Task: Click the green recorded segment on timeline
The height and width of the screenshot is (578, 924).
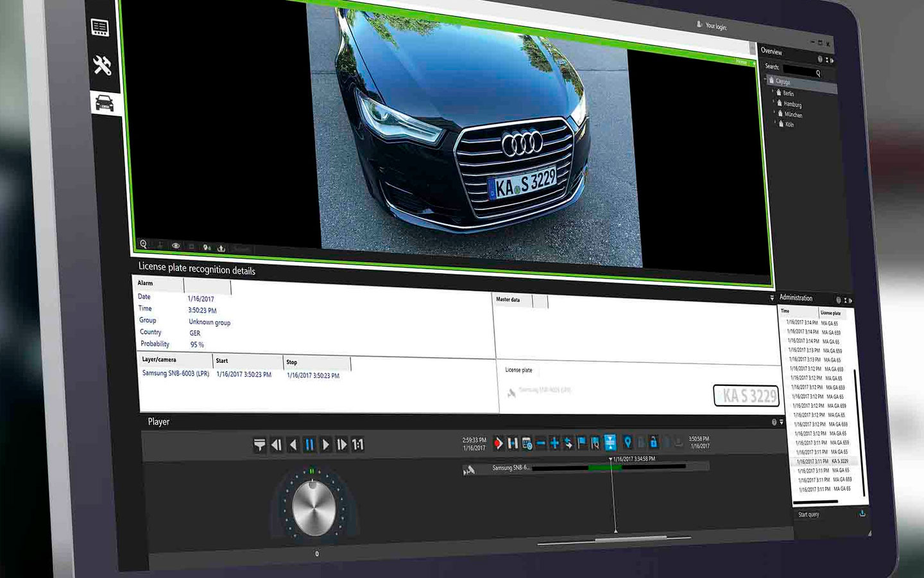Action: pyautogui.click(x=604, y=468)
